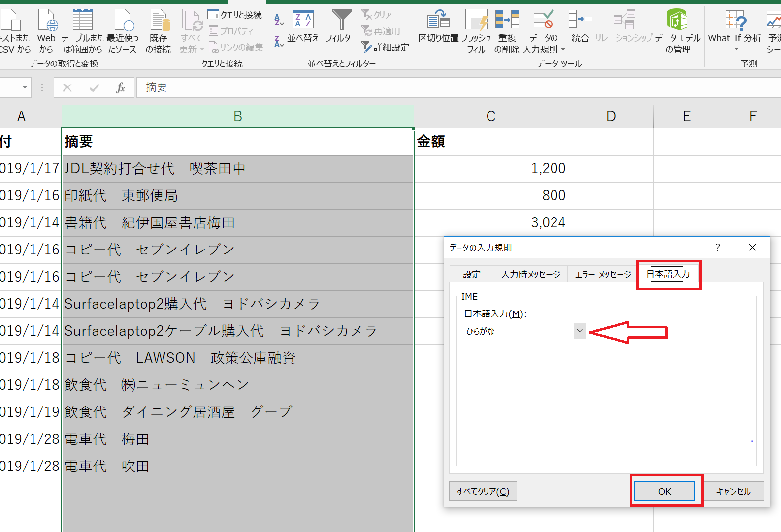Click Remove Duplicates (重複の削除) icon
Viewport: 781px width, 532px height.
pos(507,30)
